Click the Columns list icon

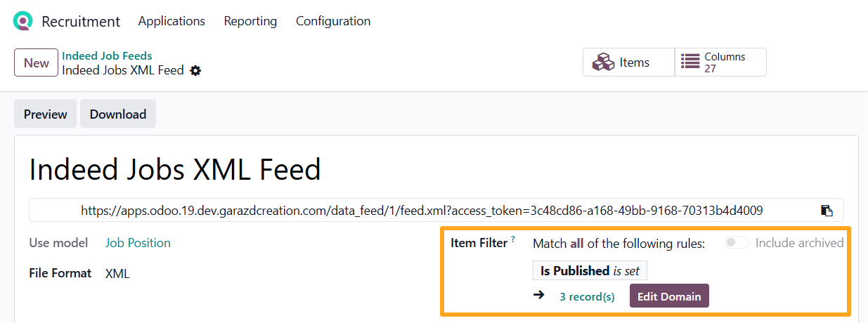tap(691, 62)
